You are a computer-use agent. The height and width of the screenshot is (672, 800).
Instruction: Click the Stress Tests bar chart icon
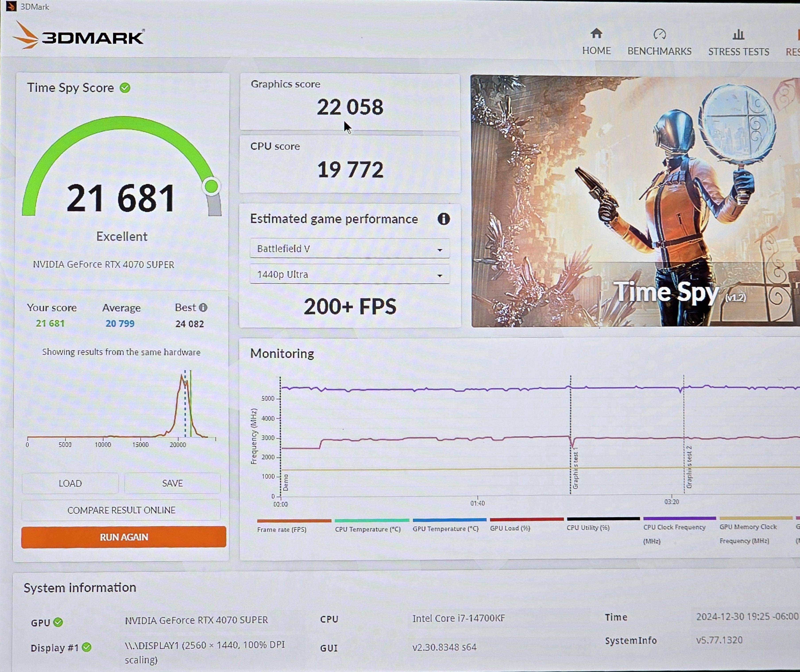click(738, 35)
